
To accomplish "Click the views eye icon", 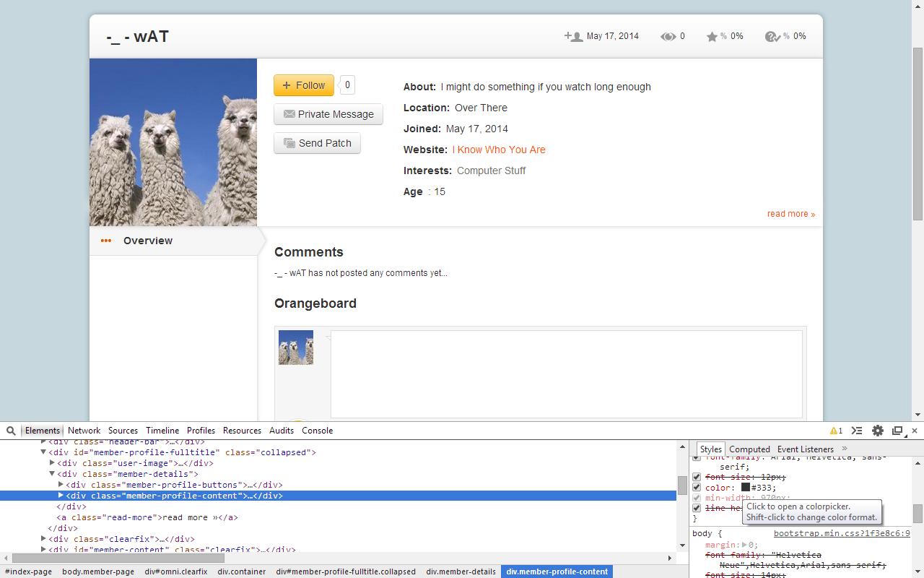I will (x=668, y=36).
